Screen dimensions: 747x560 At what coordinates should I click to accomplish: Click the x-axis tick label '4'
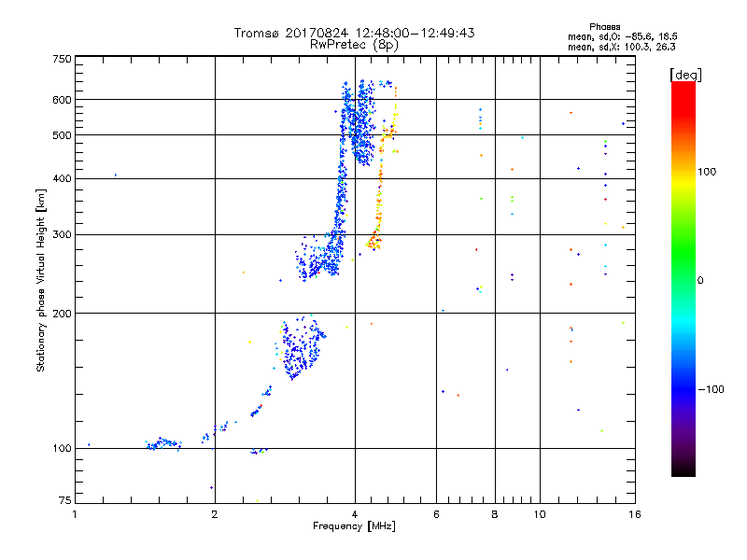pos(355,514)
